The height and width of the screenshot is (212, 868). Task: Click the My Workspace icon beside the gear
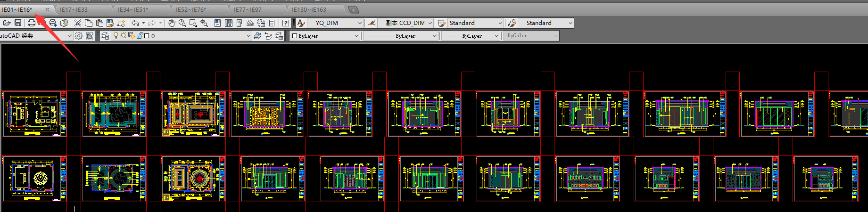point(90,36)
